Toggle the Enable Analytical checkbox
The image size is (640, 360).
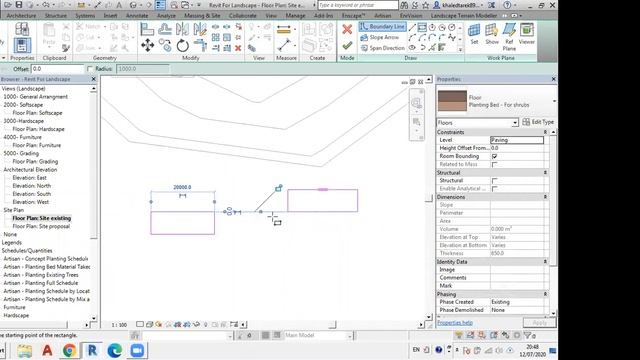pos(494,189)
